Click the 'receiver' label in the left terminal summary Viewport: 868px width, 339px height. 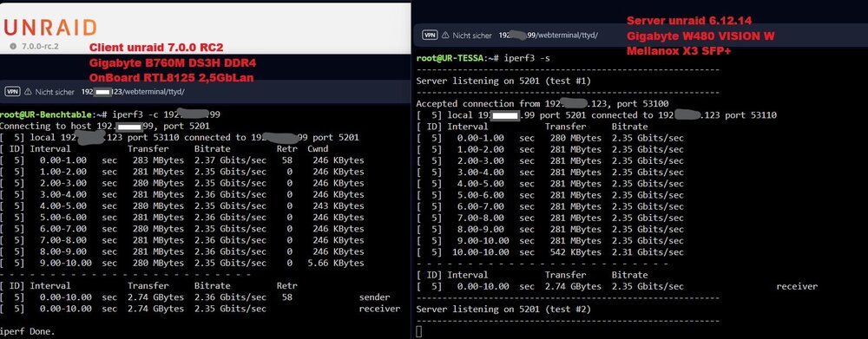coord(379,309)
